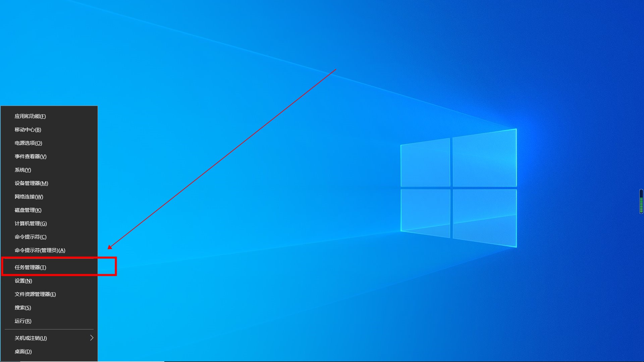
Task: Launch 计算机管理(G) entry
Action: [x=31, y=224]
